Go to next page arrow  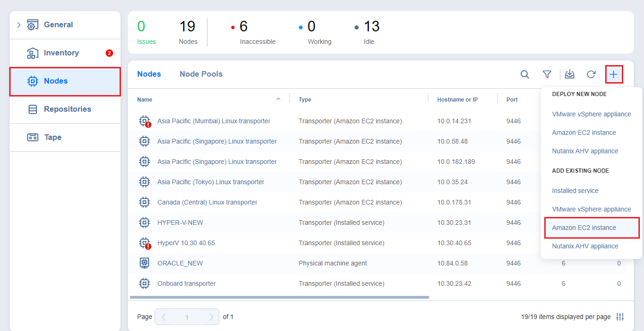[211, 317]
